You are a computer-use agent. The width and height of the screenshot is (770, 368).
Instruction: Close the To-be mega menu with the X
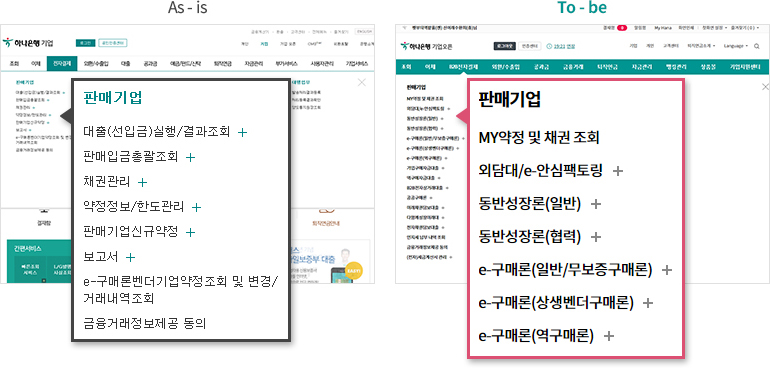(765, 87)
